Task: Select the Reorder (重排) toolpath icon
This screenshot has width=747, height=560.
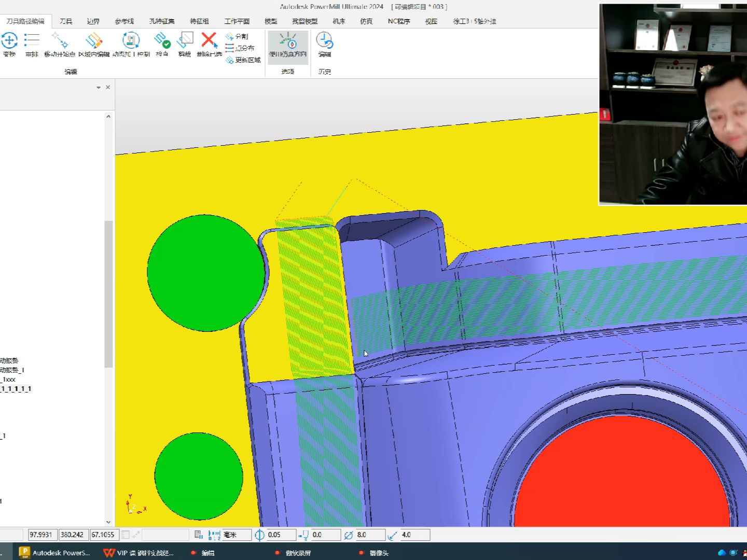Action: coord(32,40)
